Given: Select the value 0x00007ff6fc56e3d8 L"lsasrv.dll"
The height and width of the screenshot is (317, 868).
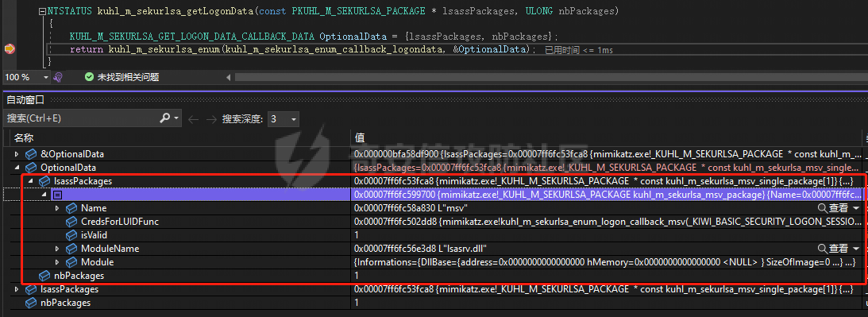Looking at the screenshot, I should click(421, 249).
